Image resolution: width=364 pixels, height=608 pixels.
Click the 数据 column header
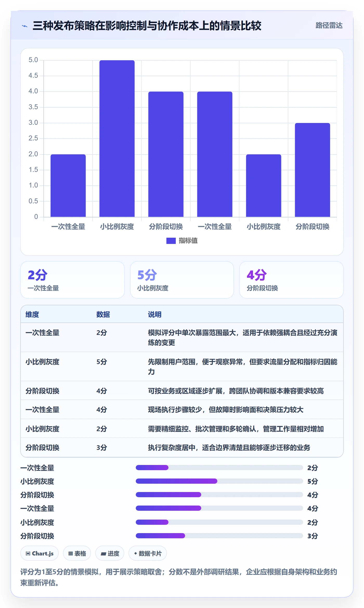tap(103, 314)
